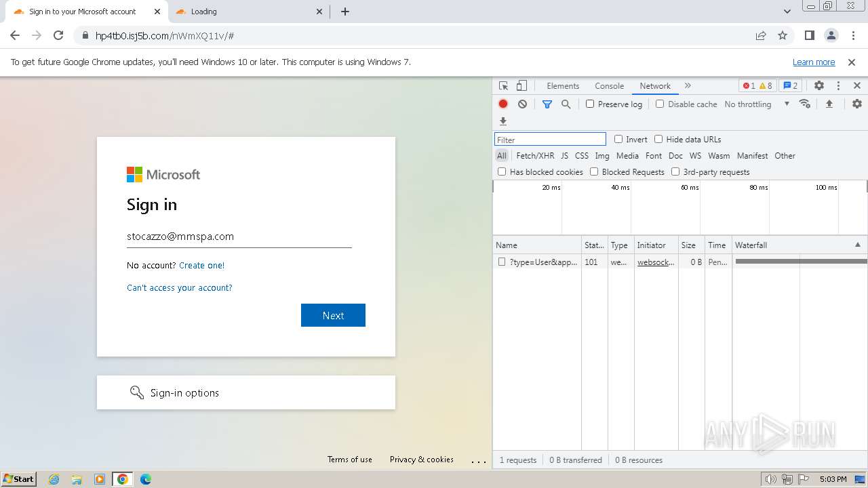This screenshot has height=488, width=868.
Task: Toggle Chrome side panel icon
Action: point(809,35)
